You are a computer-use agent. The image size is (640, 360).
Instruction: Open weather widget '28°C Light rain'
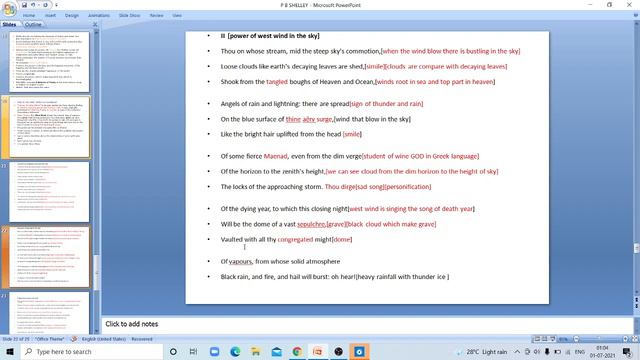(x=482, y=351)
